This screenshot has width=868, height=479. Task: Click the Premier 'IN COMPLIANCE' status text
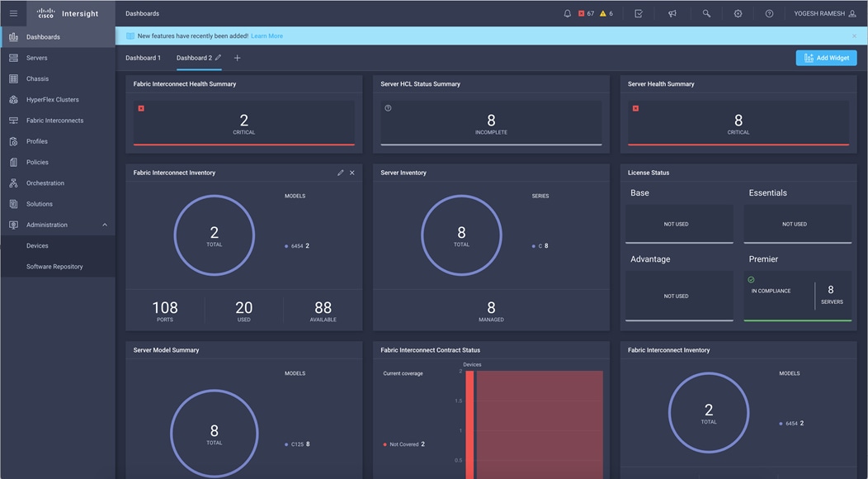771,291
